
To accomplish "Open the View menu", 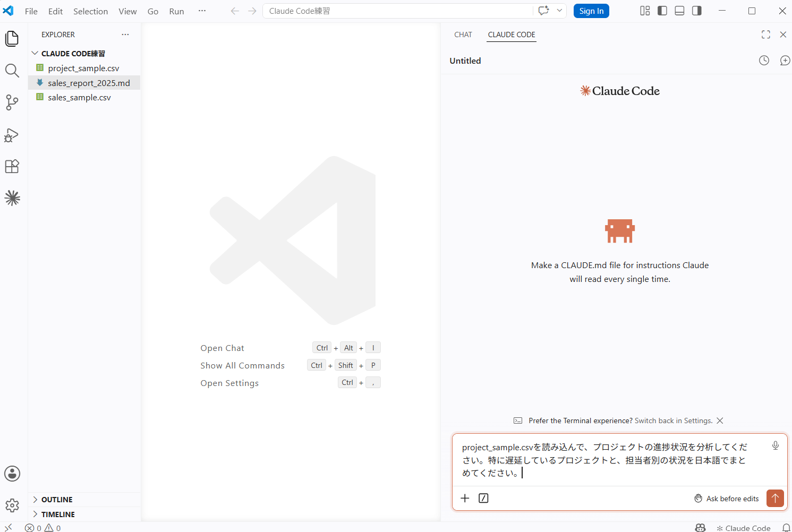I will pos(127,11).
